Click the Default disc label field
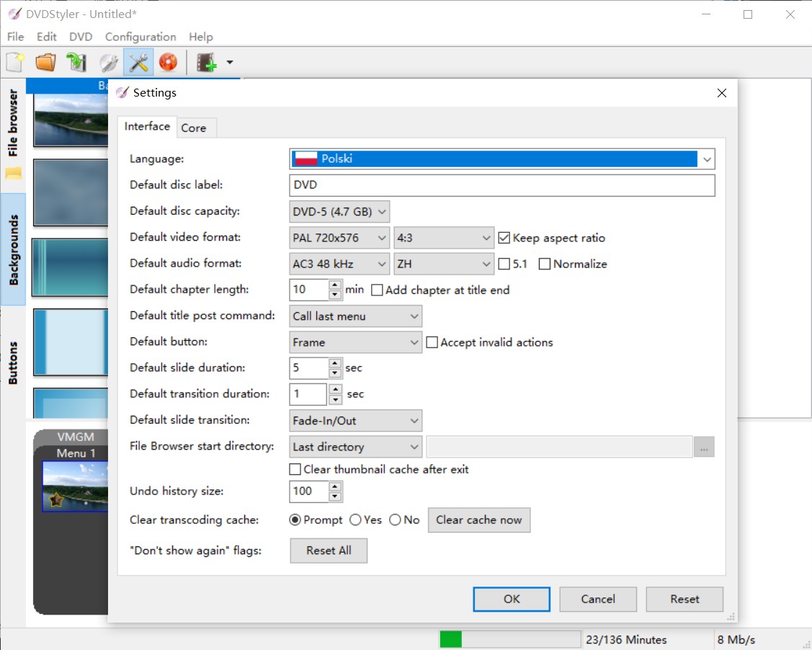The height and width of the screenshot is (650, 812). (x=501, y=185)
